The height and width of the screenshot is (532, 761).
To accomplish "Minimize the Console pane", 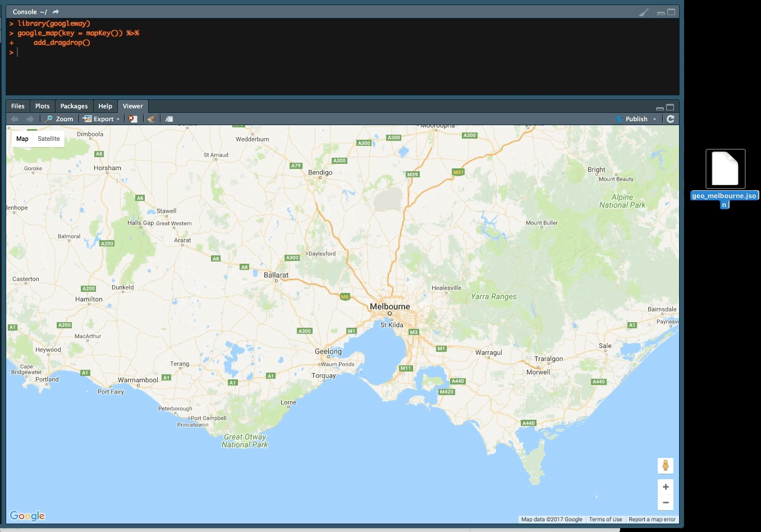I will pos(661,12).
